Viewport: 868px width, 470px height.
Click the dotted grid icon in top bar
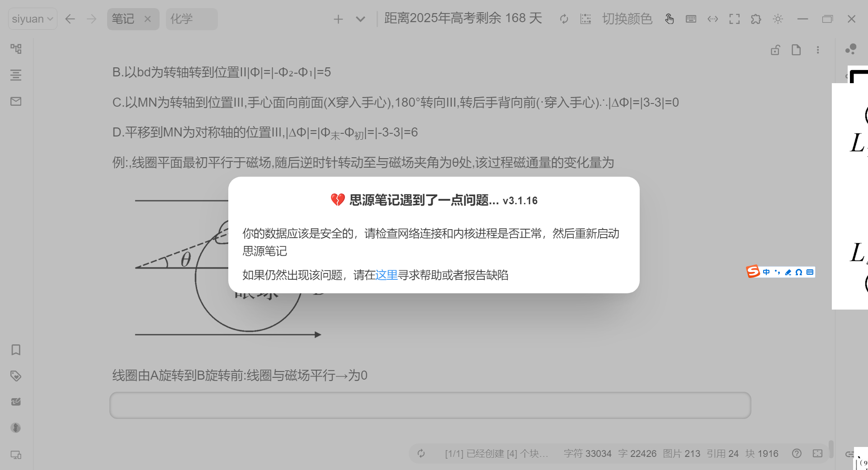[x=585, y=19]
